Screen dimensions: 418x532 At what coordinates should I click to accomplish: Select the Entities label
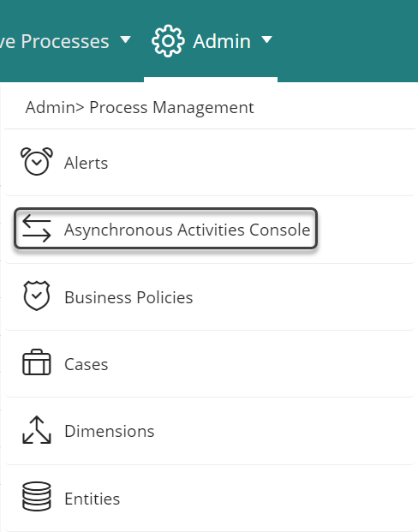[x=93, y=499]
